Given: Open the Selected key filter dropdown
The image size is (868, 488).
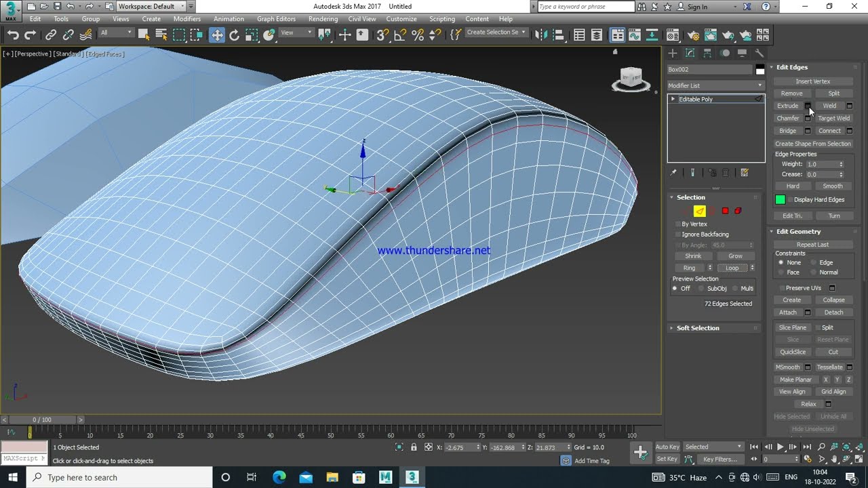Looking at the screenshot, I should point(713,447).
